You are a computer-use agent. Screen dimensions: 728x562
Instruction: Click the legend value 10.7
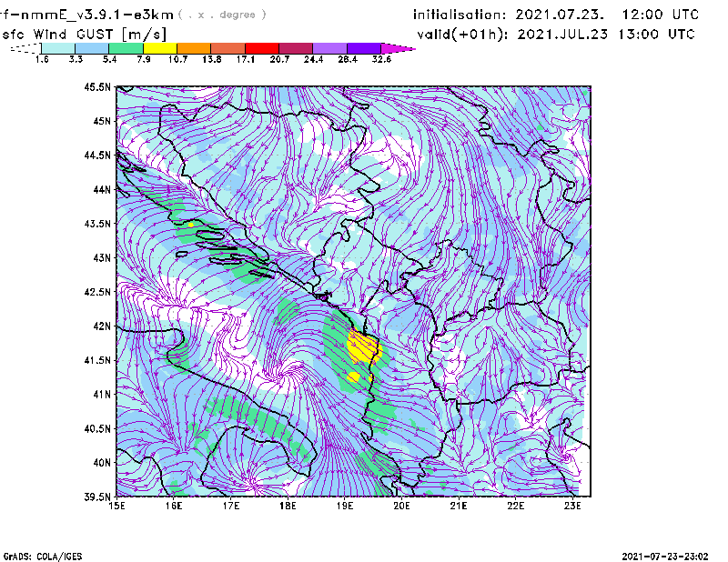coord(177,59)
